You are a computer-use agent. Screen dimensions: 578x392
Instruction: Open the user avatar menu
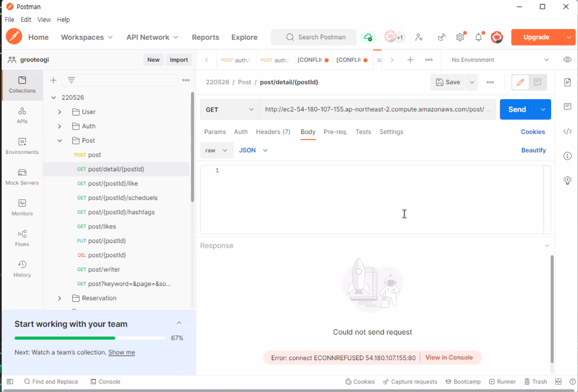[497, 37]
